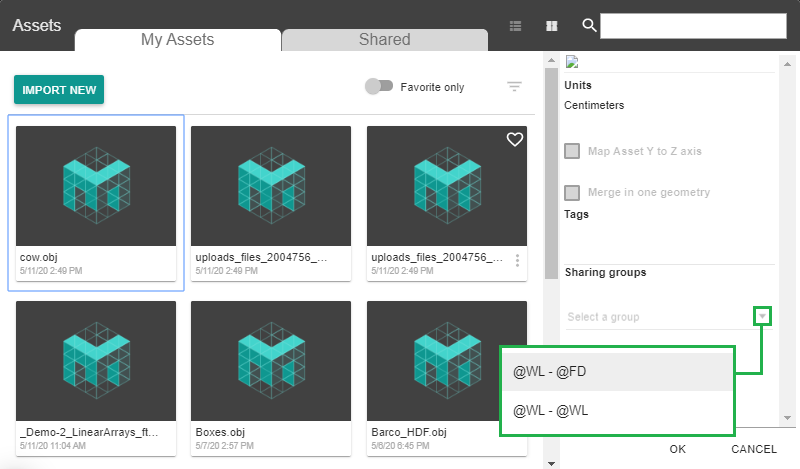The height and width of the screenshot is (469, 800).
Task: Expand the sharing groups dropdown arrow
Action: tap(763, 316)
